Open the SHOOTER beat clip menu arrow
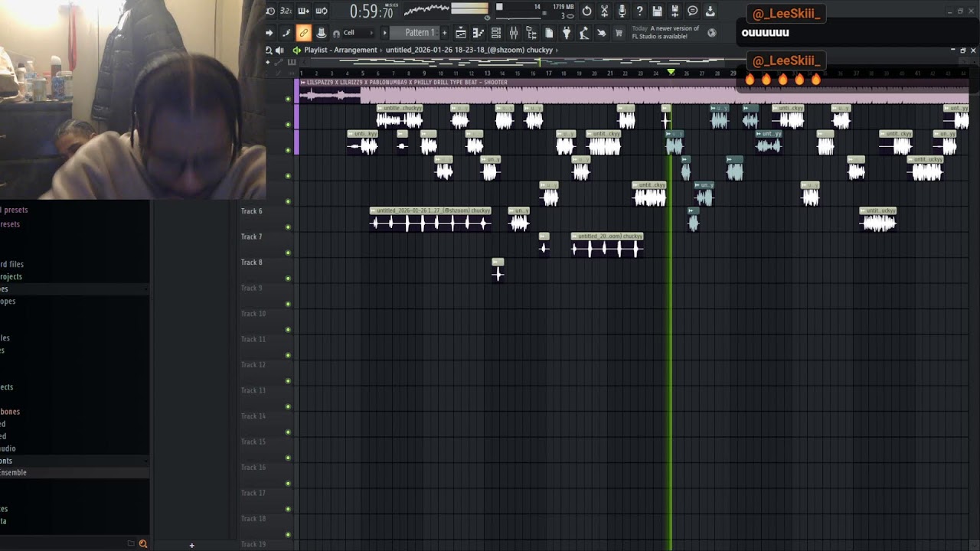This screenshot has width=980, height=551. tap(303, 83)
